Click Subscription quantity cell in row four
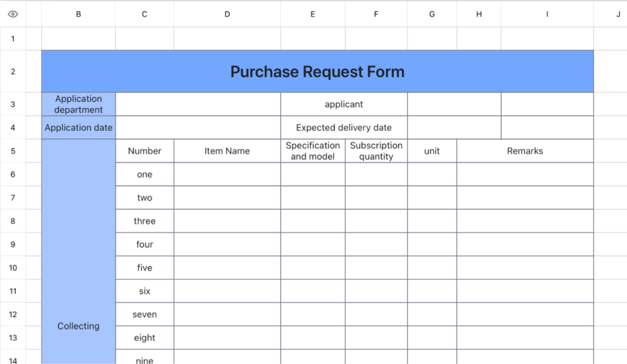Screen dimensions: 627x364 376,244
